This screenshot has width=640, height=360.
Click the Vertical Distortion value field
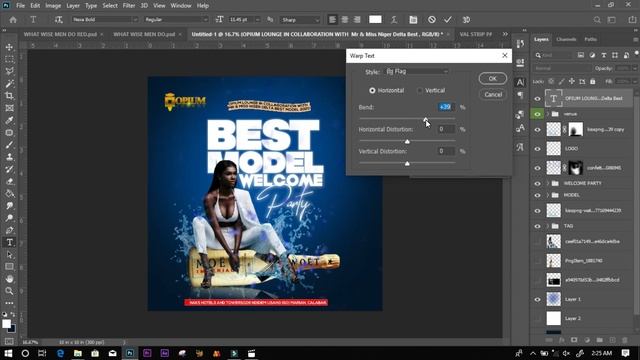445,151
